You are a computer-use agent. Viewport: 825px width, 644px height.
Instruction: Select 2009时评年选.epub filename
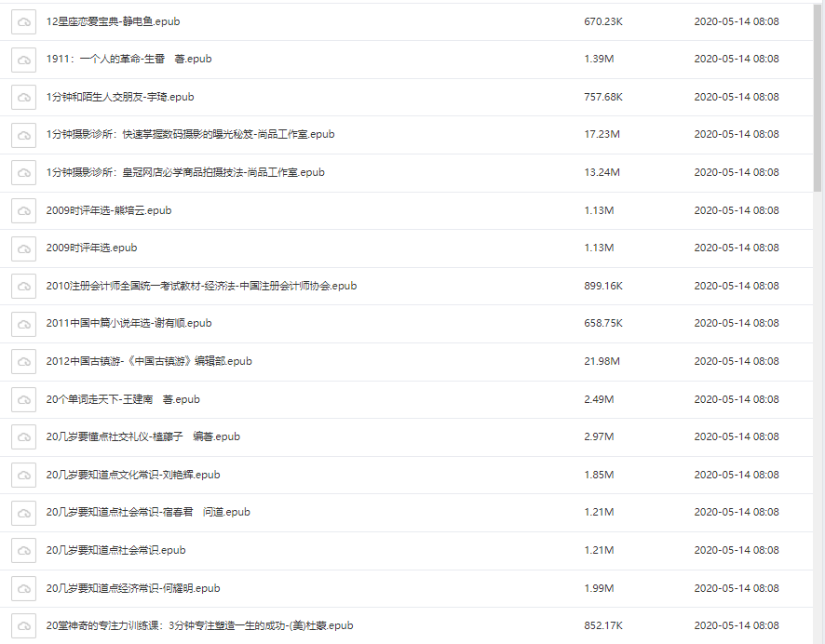coord(91,248)
